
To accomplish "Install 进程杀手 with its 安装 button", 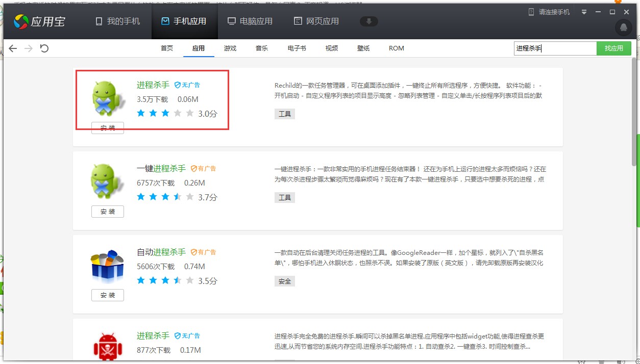I will [x=107, y=128].
